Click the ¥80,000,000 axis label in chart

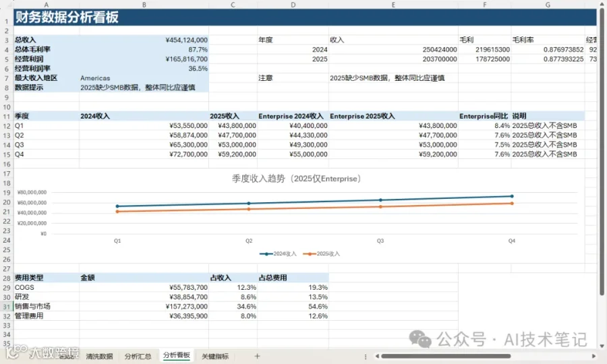[x=32, y=192]
